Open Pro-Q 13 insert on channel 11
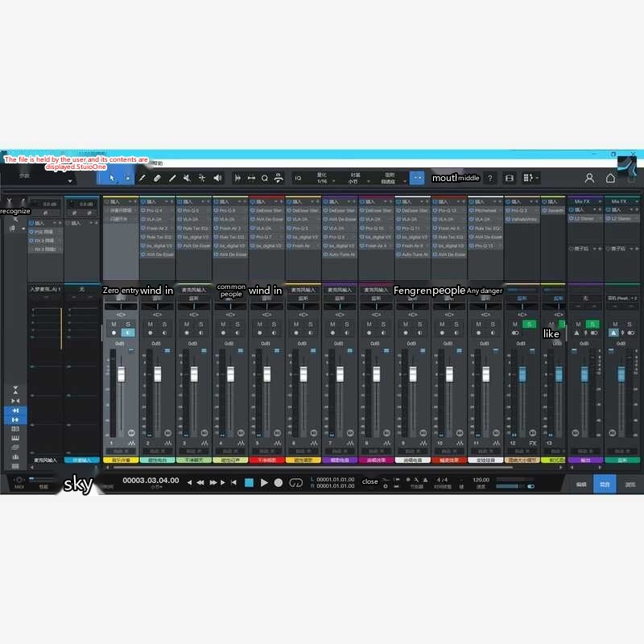Viewport: 644px width, 644px height. tap(485, 246)
